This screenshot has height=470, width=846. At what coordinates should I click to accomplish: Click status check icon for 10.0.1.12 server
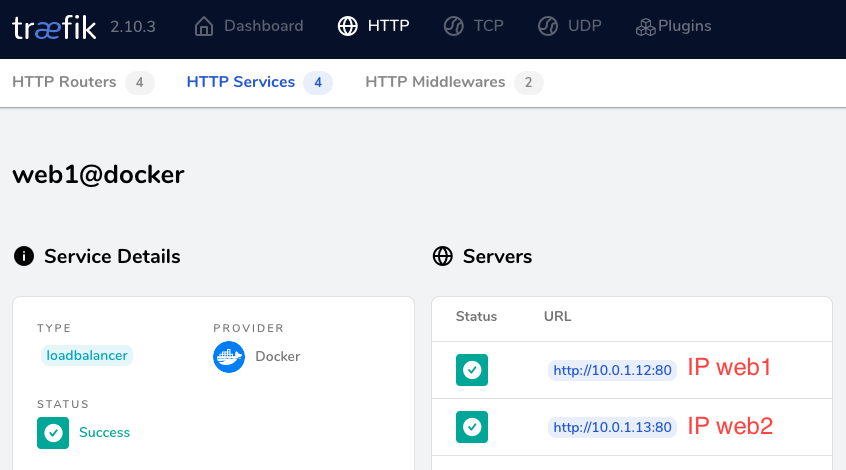pos(472,370)
